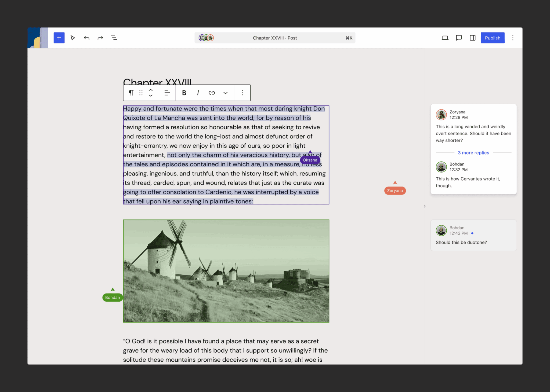Open the Chapter XXVIII command palette bar

coord(275,38)
